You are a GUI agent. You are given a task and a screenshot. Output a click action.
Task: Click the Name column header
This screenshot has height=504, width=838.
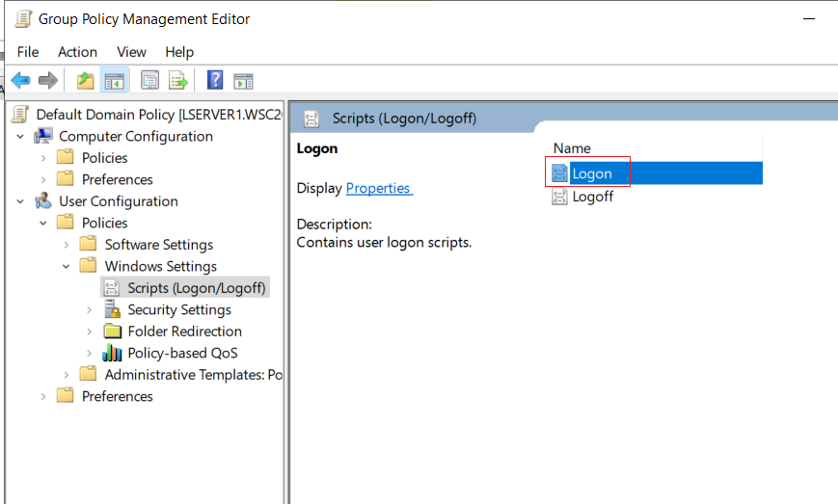pos(572,148)
